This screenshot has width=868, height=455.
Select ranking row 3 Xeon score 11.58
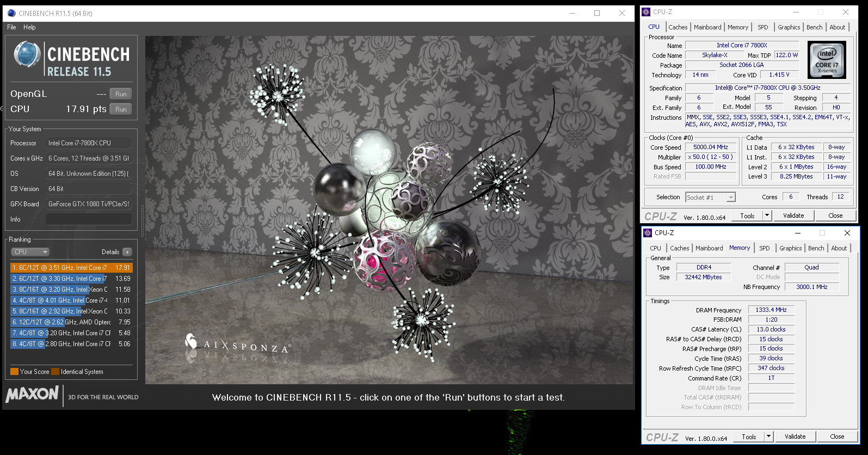pyautogui.click(x=71, y=290)
